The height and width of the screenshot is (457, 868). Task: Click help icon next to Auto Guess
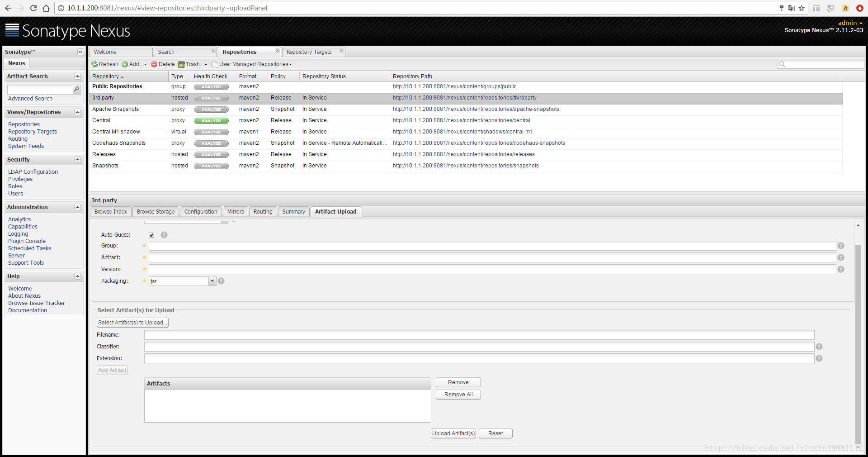[164, 235]
